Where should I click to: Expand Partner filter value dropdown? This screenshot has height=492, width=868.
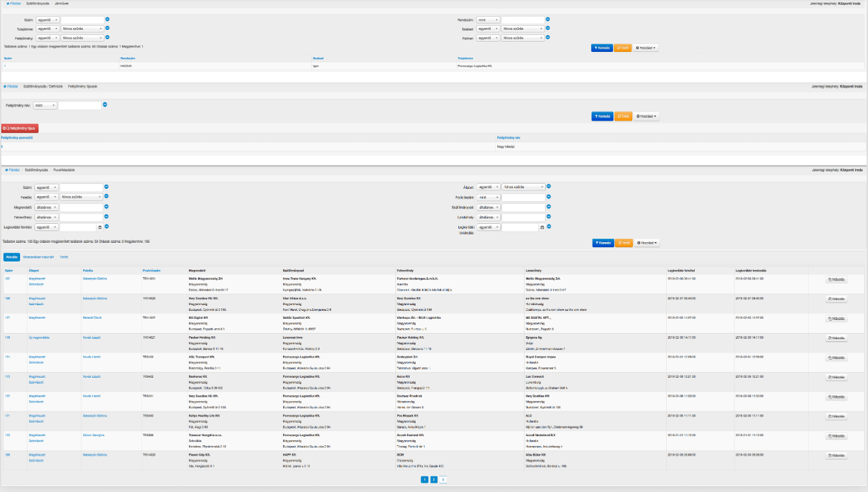pyautogui.click(x=523, y=38)
